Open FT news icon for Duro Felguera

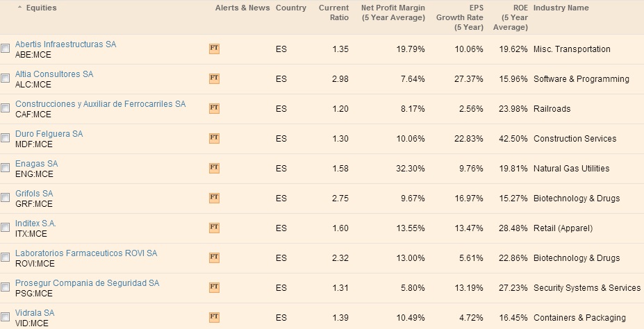point(214,139)
